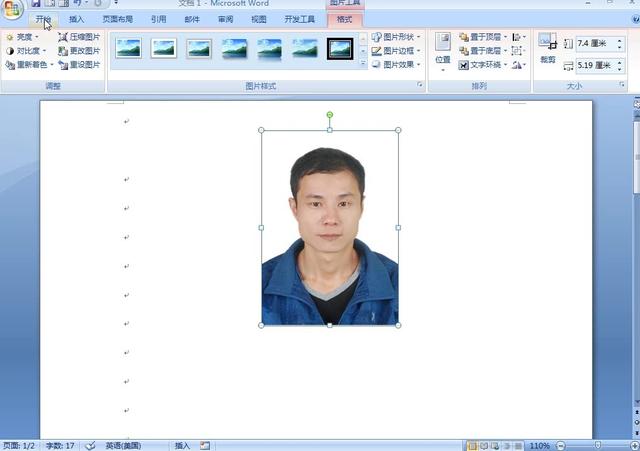Click the 页面: 1/2 page indicator
Screen dimensions: 640x451
click(x=18, y=446)
